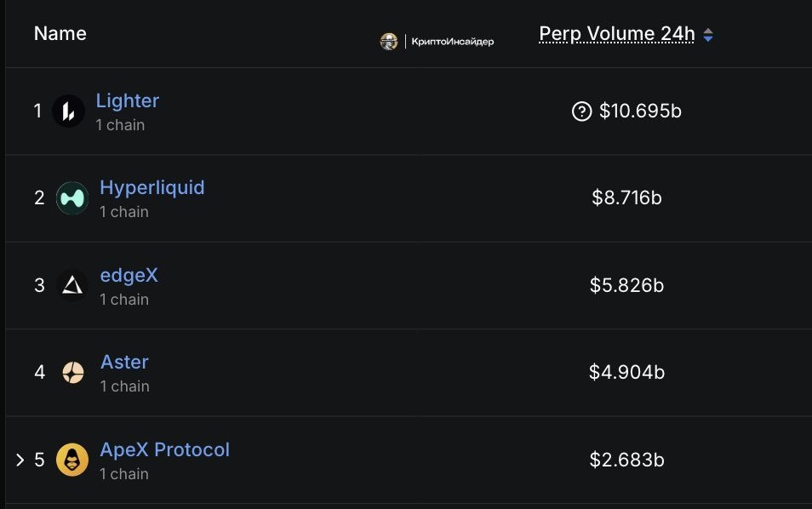Click the $2.683b volume value for ApeX

click(626, 460)
